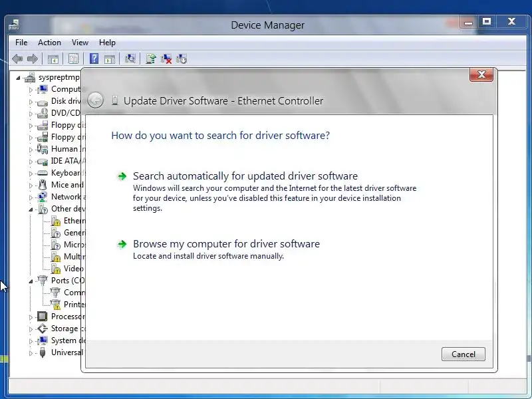Select the Micros... device under Other devices
Screen dimensions: 532x399
tap(68, 245)
